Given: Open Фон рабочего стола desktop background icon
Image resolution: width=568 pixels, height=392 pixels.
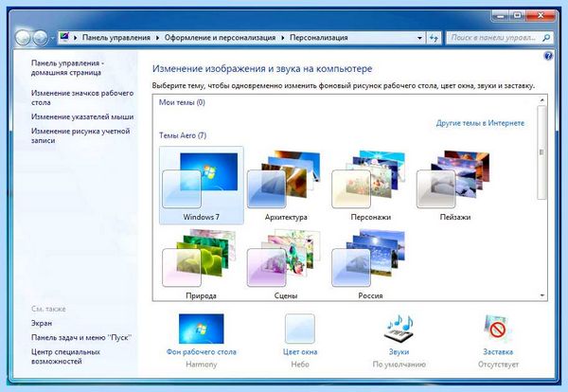Looking at the screenshot, I should 201,329.
